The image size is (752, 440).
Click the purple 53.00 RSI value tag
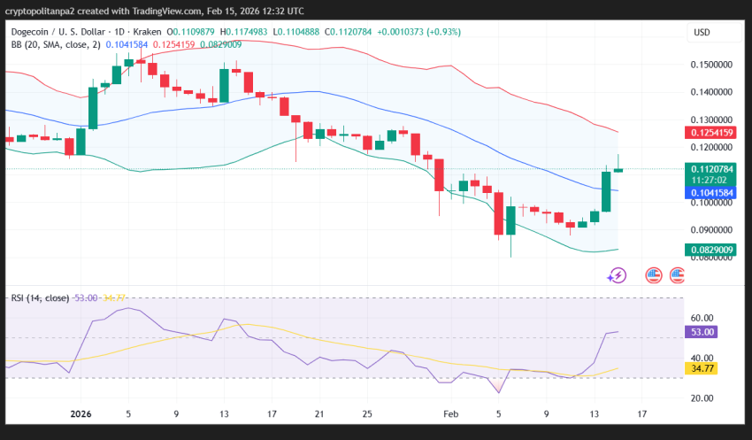(x=702, y=332)
